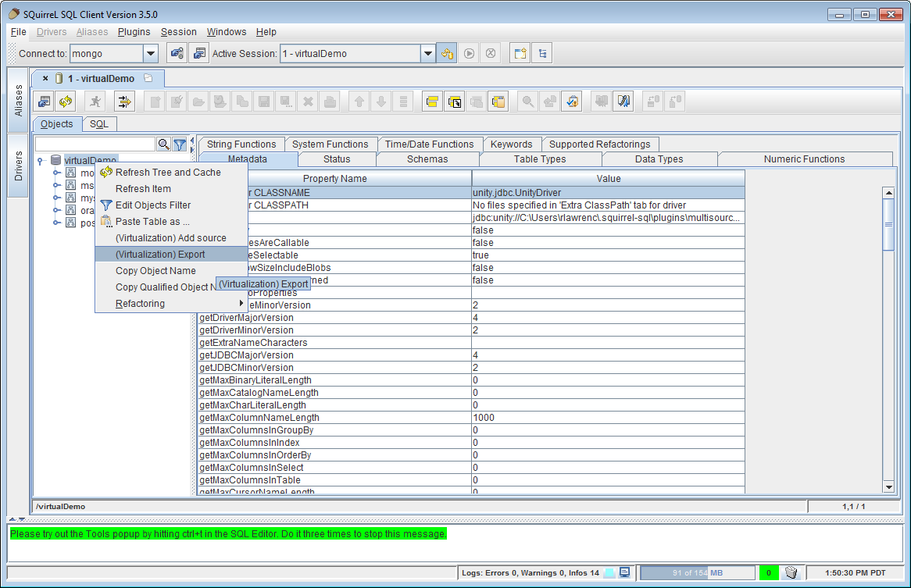Select Refresh Tree and Cache menu entry

click(168, 173)
